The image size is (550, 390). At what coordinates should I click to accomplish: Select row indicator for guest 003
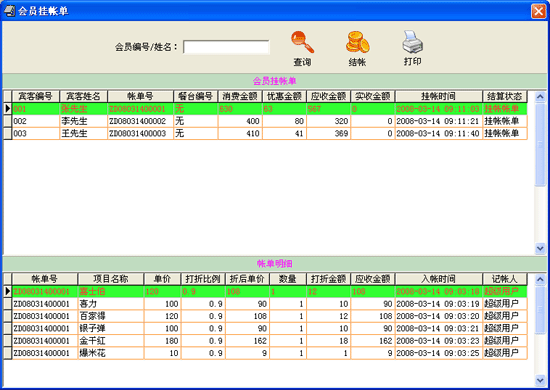[7, 133]
